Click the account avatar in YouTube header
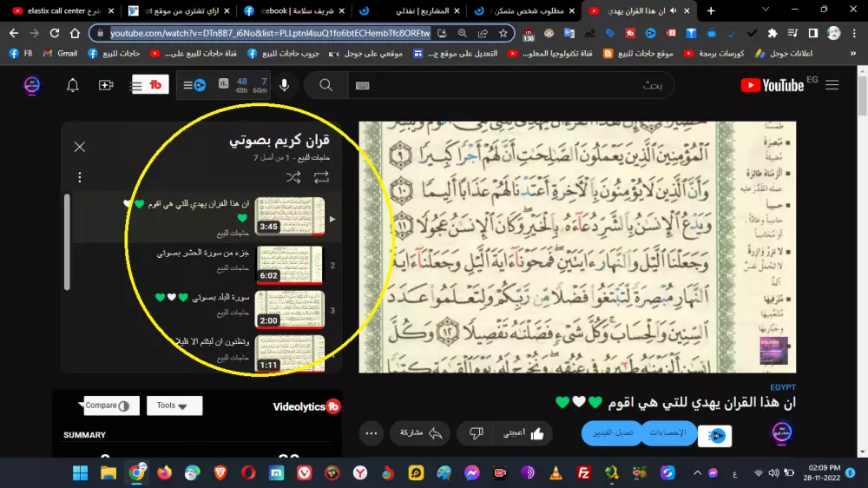 [31, 85]
